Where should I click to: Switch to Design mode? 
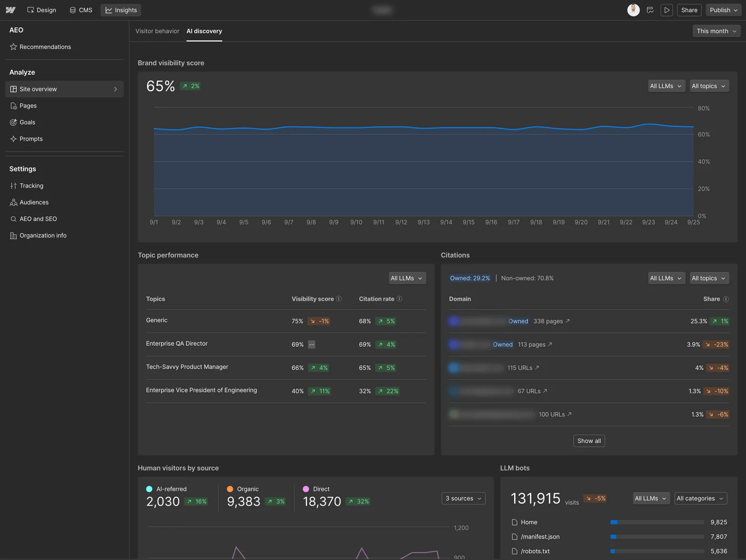point(42,10)
